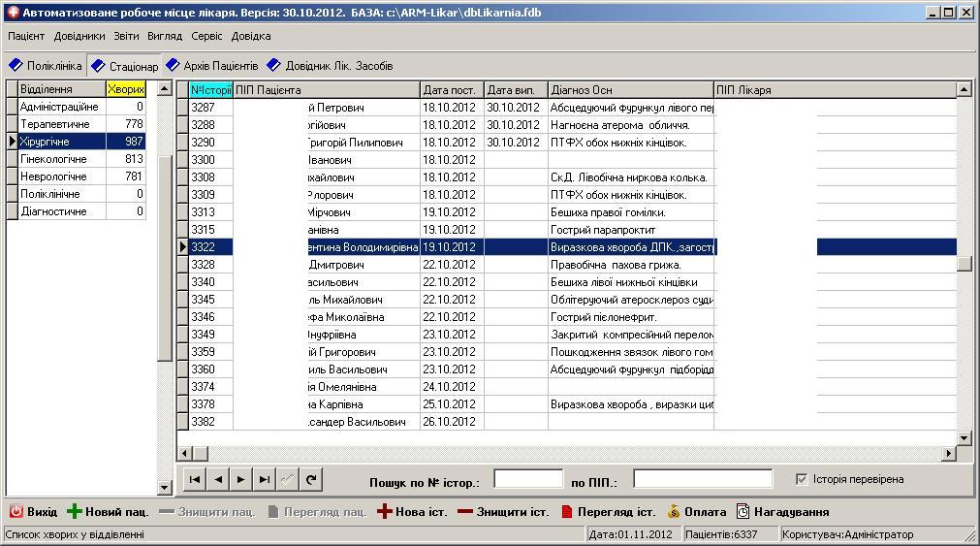Go to previous record arrow button
The width and height of the screenshot is (980, 546).
218,480
